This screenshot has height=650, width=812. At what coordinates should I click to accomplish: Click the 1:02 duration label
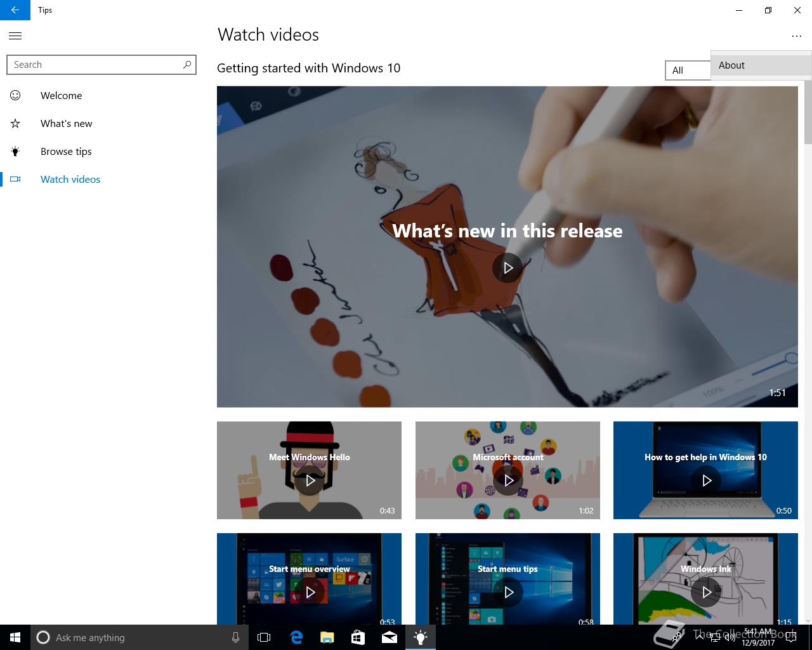586,510
